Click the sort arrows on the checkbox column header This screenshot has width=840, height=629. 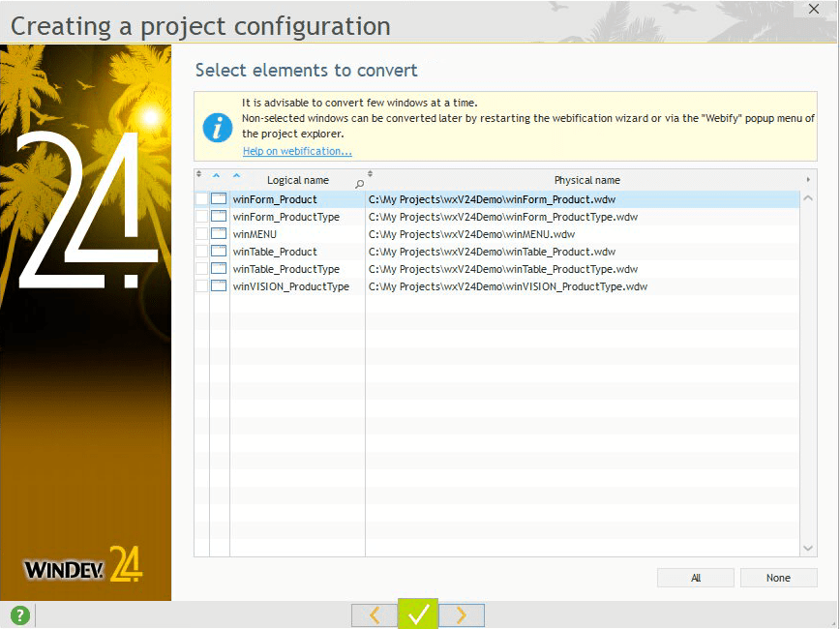[199, 175]
